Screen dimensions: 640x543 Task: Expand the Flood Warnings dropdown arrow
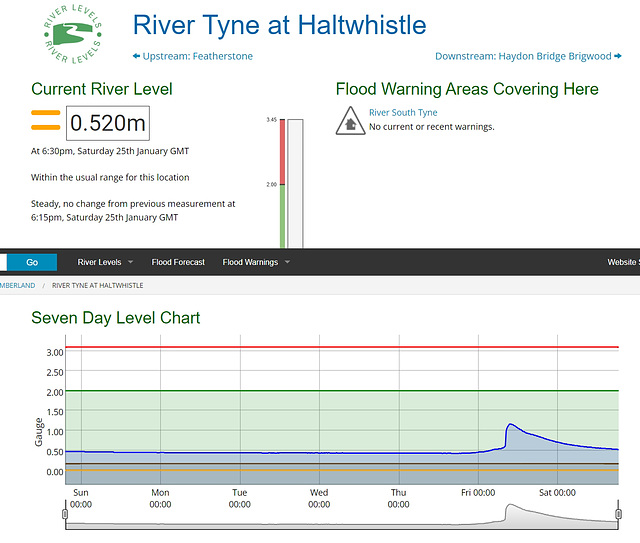point(287,262)
